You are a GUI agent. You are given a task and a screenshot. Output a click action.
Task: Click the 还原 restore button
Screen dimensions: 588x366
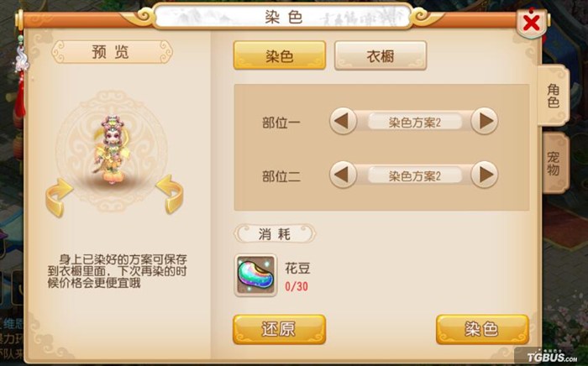pos(280,329)
